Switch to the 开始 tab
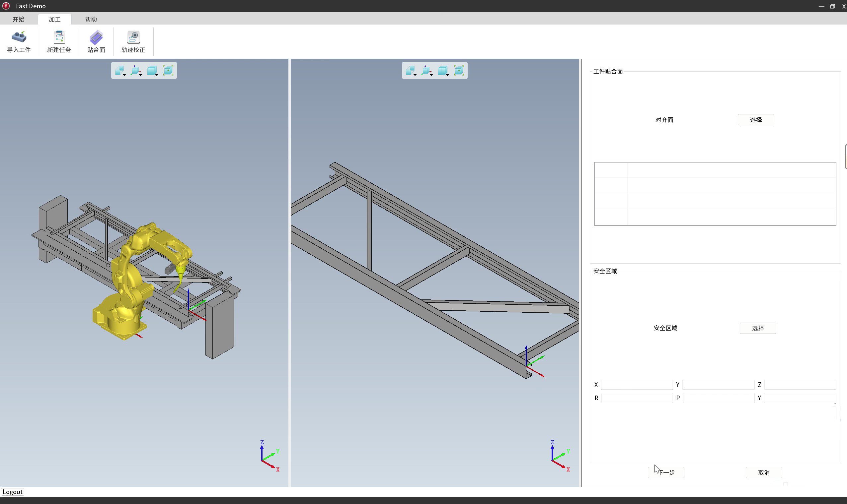 (x=19, y=19)
